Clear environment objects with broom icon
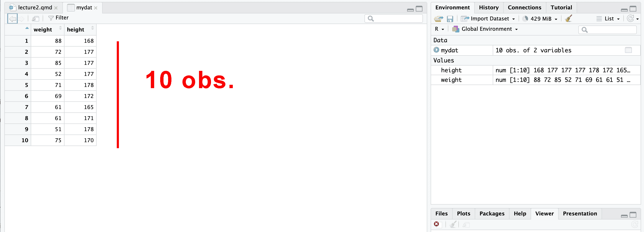Viewport: 644px width, 232px height. pos(568,18)
